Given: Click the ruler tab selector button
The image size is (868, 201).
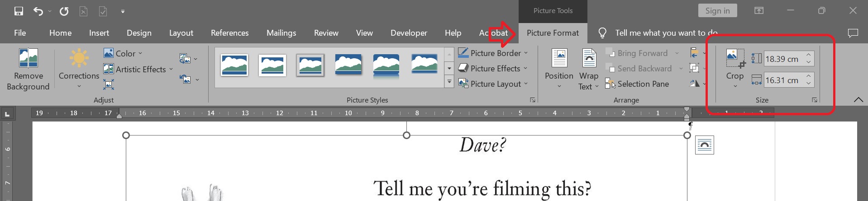Looking at the screenshot, I should pos(7,114).
